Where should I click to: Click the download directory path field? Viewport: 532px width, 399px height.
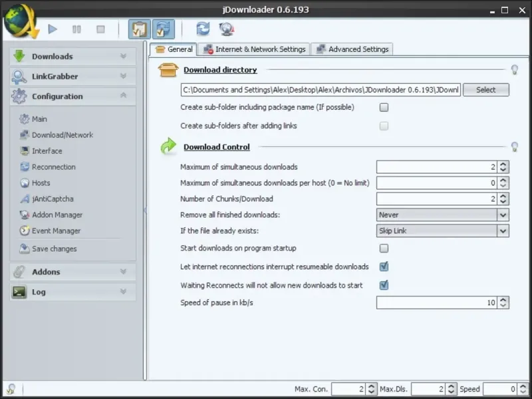tap(321, 90)
